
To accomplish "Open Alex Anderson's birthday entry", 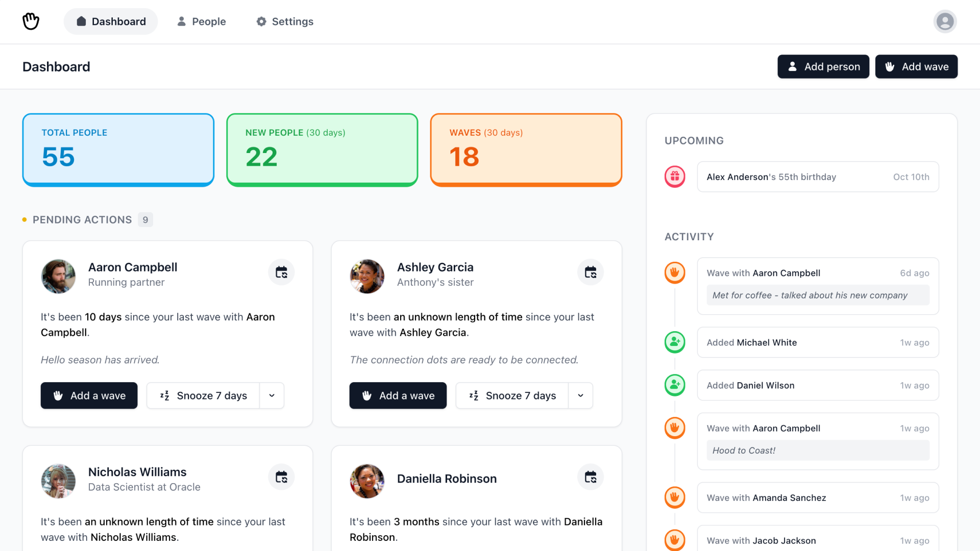I will click(818, 177).
